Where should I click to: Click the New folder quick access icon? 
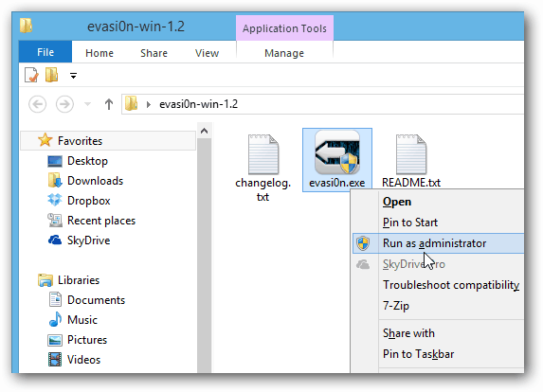[x=51, y=75]
